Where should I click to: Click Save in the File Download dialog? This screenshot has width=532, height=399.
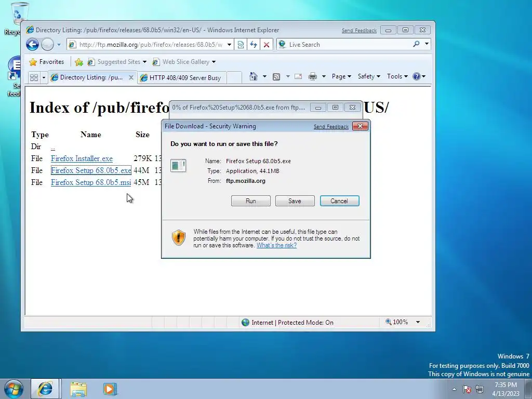coord(295,201)
